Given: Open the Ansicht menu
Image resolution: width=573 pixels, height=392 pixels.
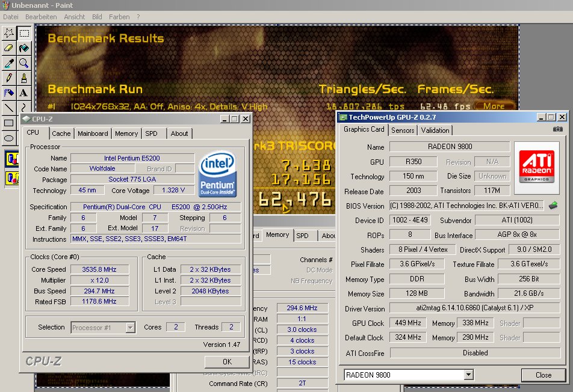Looking at the screenshot, I should tap(74, 17).
